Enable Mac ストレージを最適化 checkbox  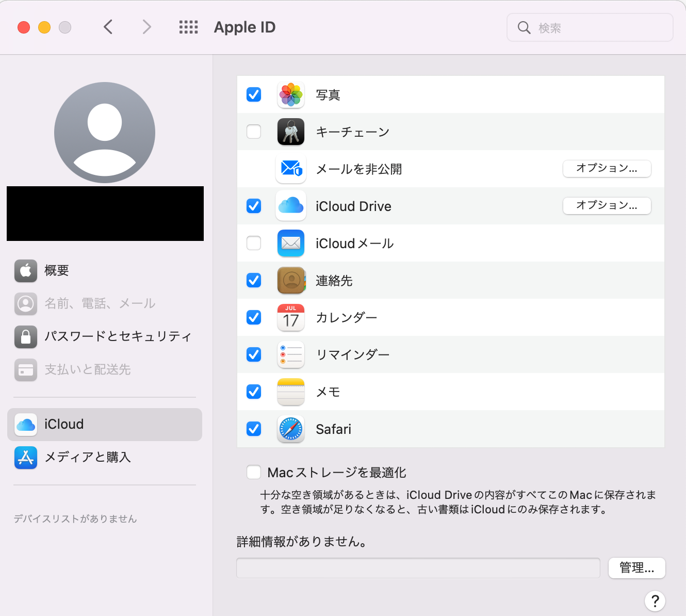pyautogui.click(x=254, y=472)
